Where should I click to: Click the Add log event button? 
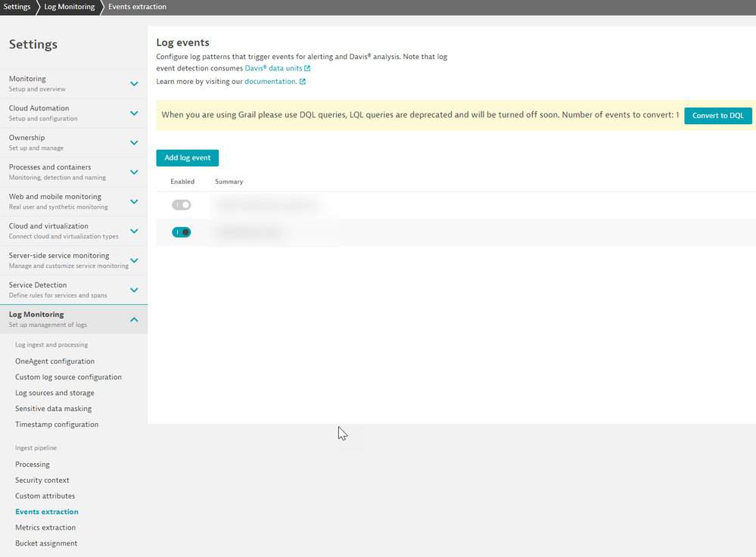[x=187, y=157]
